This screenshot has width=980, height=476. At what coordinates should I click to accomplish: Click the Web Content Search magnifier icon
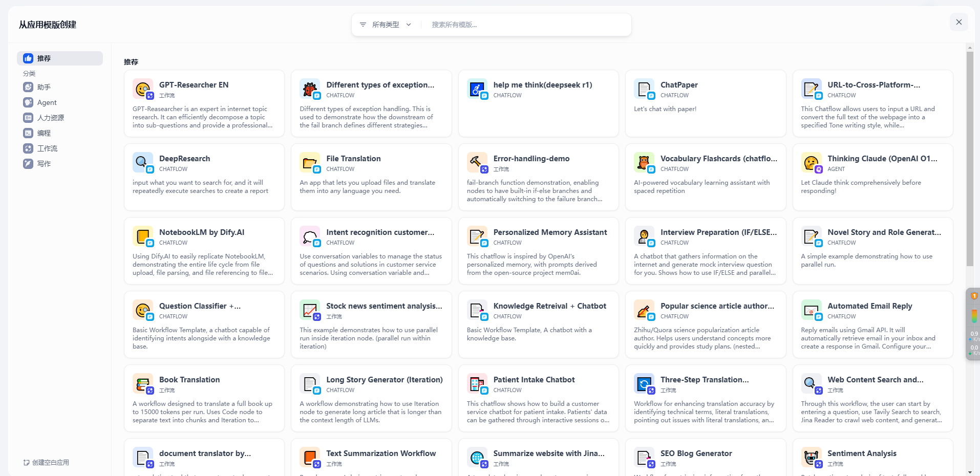pyautogui.click(x=812, y=384)
